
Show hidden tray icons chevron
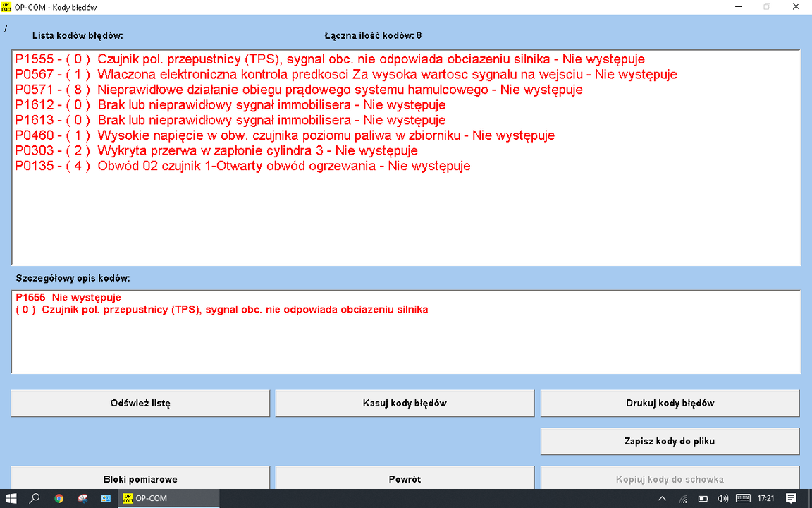click(663, 499)
